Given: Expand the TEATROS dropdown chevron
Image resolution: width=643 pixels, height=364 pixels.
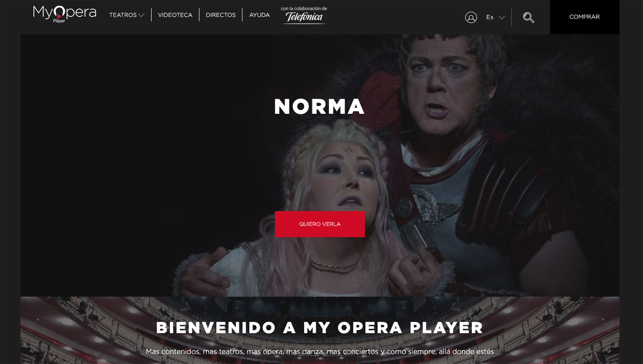Looking at the screenshot, I should click(x=141, y=15).
